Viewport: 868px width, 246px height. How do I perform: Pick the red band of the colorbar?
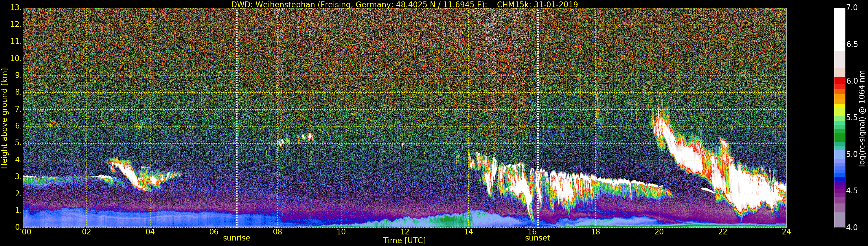pyautogui.click(x=839, y=82)
